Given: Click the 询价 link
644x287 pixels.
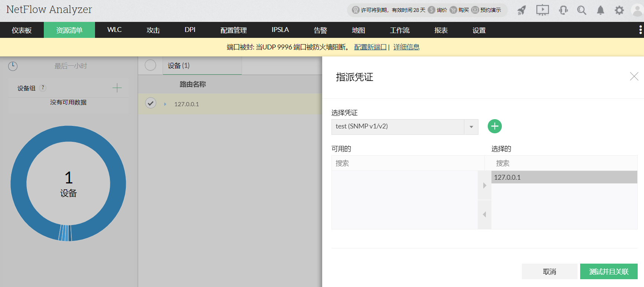Looking at the screenshot, I should [x=442, y=10].
